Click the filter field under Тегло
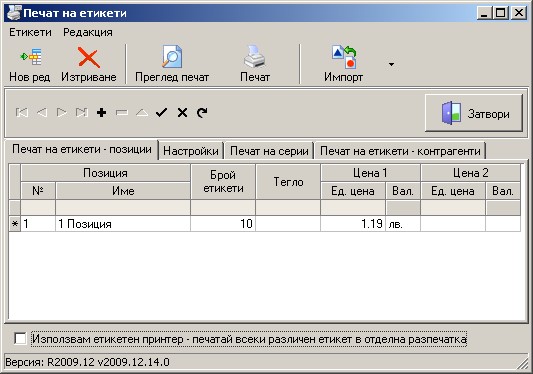Viewport: 533px width, 374px height. pyautogui.click(x=288, y=207)
